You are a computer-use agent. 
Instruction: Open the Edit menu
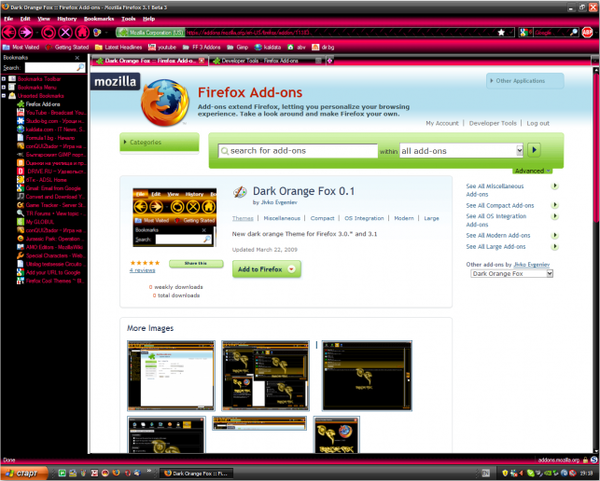(x=25, y=19)
